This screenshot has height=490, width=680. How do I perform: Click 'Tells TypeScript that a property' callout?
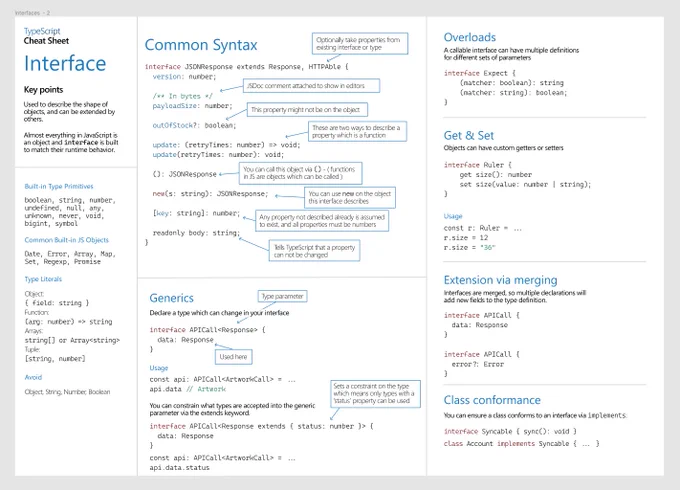[314, 251]
